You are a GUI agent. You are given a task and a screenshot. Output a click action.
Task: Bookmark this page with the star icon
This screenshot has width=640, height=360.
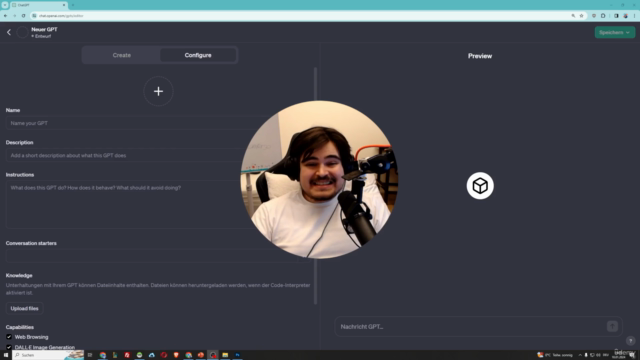pos(581,16)
